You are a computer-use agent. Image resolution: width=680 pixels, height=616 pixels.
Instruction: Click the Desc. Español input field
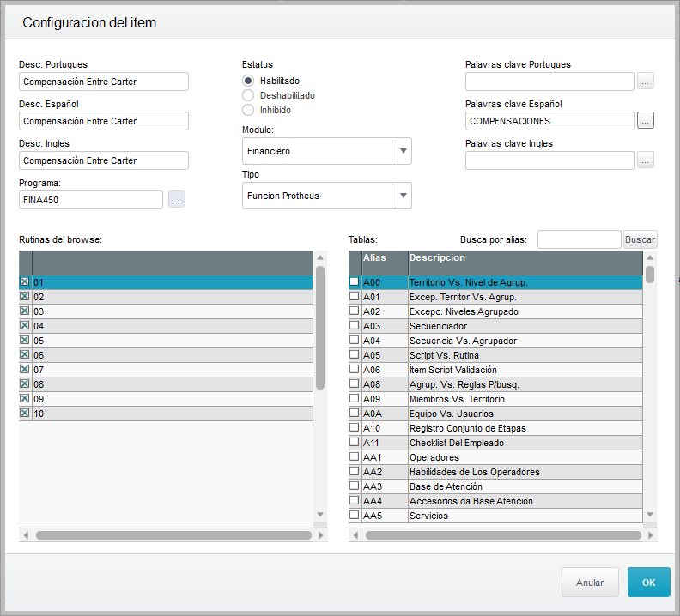click(x=104, y=121)
